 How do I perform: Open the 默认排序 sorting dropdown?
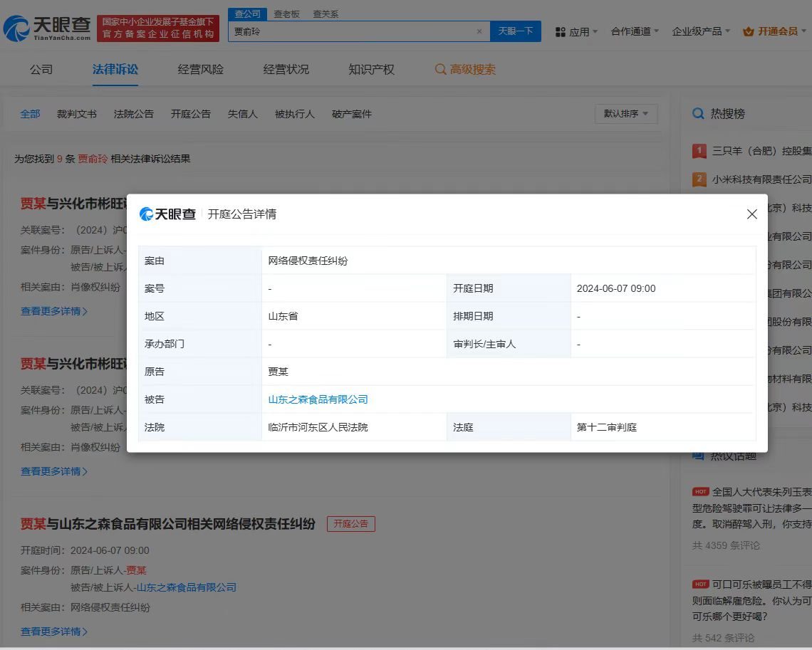625,113
